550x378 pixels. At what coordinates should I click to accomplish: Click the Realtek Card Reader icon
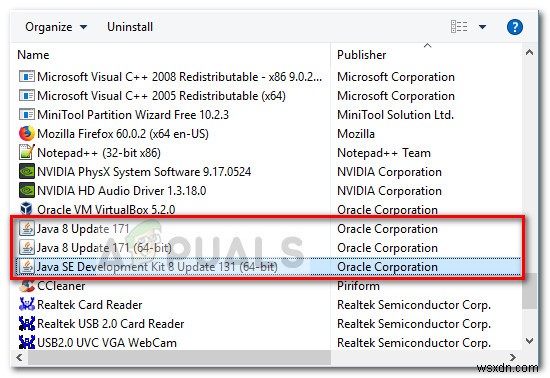(27, 304)
